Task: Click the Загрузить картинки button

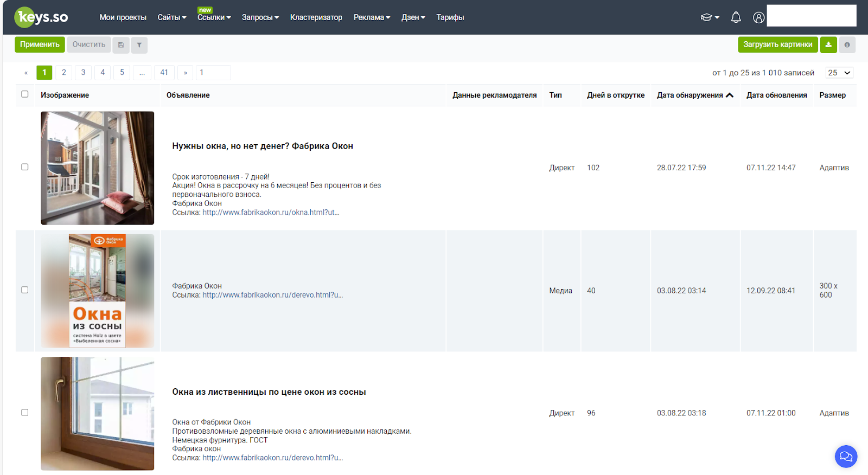Action: 778,44
